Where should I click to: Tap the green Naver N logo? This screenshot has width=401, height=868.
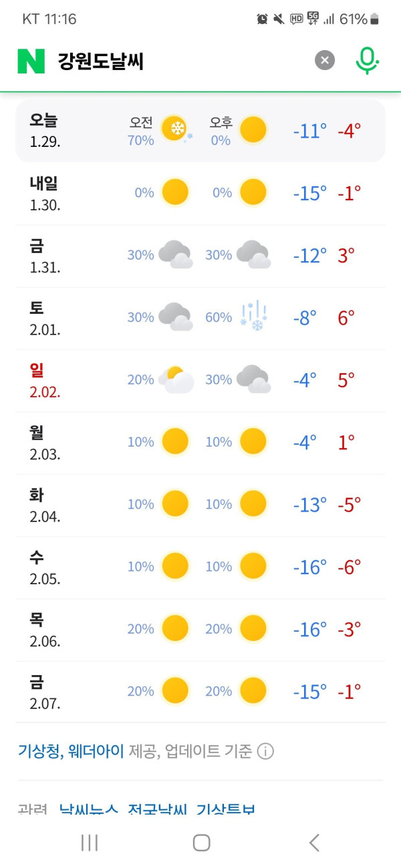31,61
